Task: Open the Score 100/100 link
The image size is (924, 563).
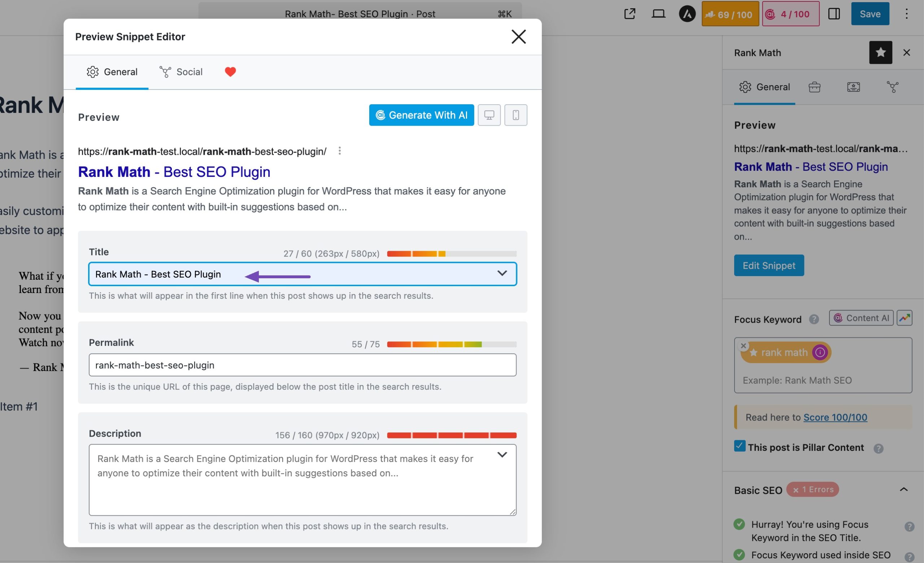Action: point(835,417)
